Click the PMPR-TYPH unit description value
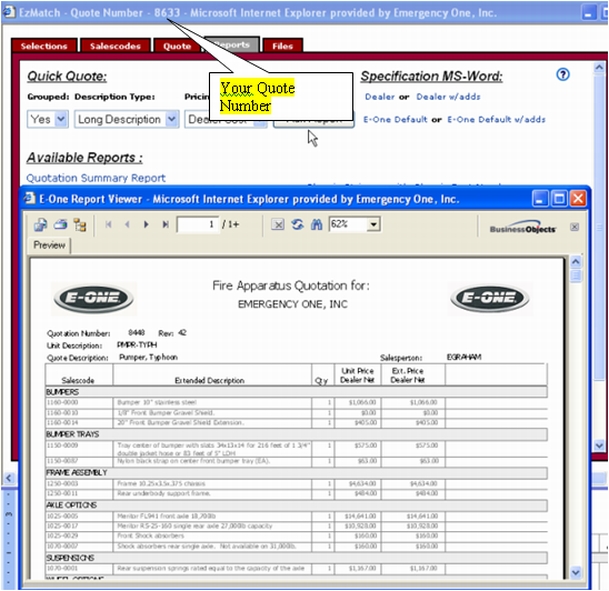 point(137,344)
